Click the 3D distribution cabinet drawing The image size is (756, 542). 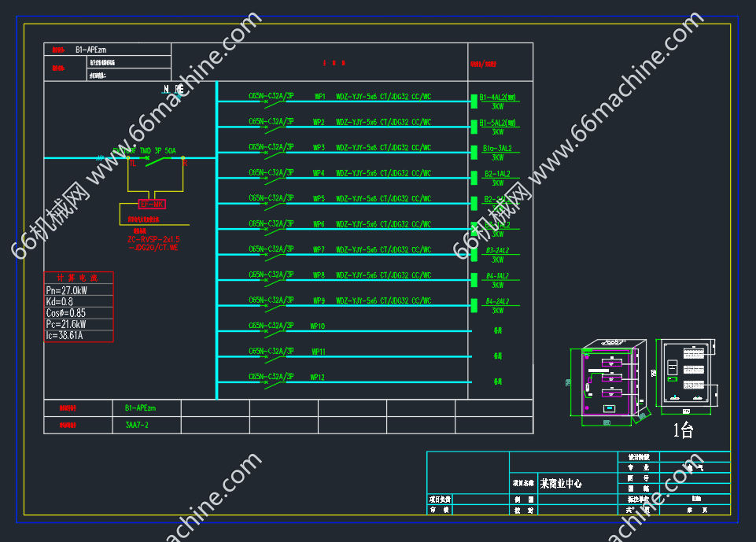pyautogui.click(x=612, y=382)
